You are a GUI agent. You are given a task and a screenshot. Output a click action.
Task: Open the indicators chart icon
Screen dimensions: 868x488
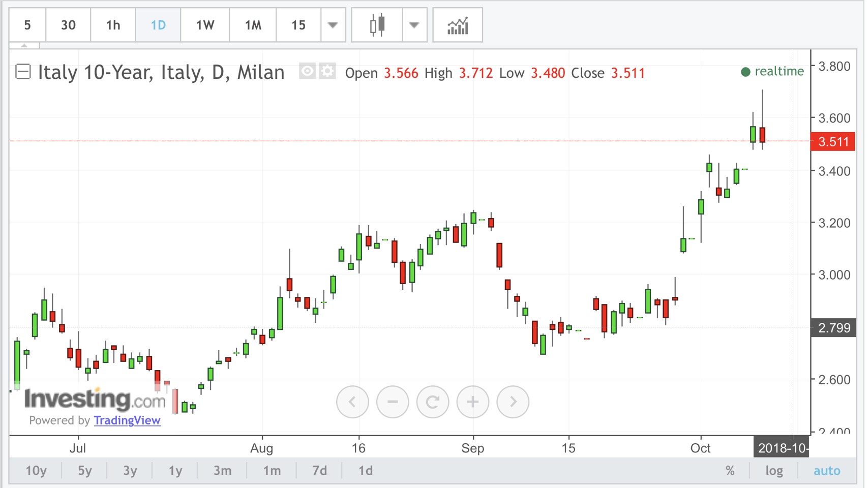pyautogui.click(x=457, y=25)
